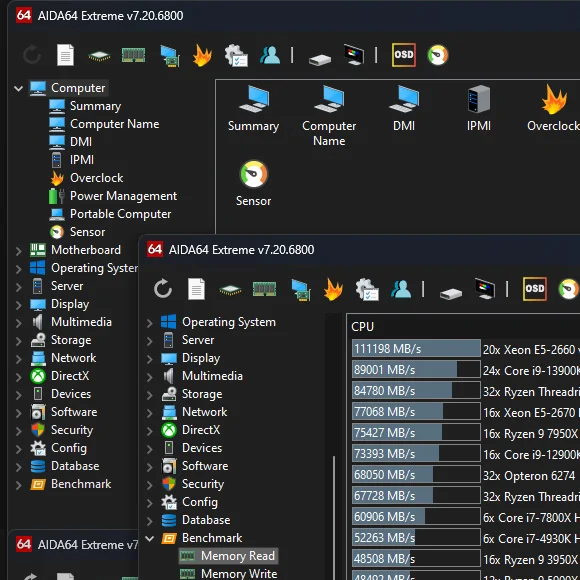The image size is (580, 580).
Task: Open Sensor gauge large icon in content pane
Action: [253, 183]
